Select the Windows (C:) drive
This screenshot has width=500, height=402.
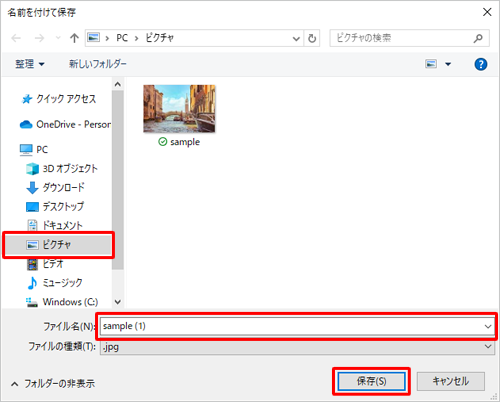pos(70,302)
